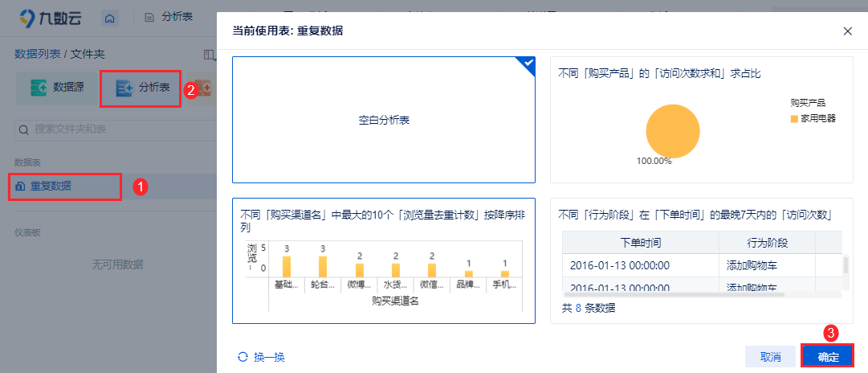Open the home icon button
868x373 pixels.
[x=110, y=18]
